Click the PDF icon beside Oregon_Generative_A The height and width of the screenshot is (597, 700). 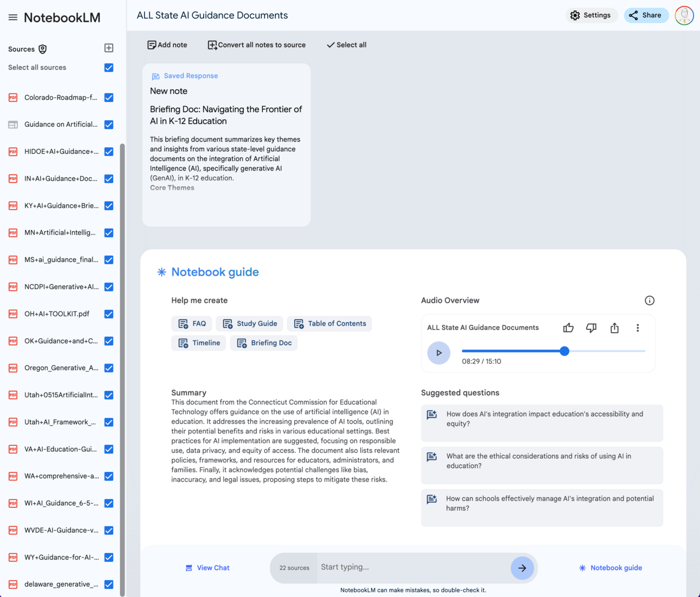click(13, 368)
